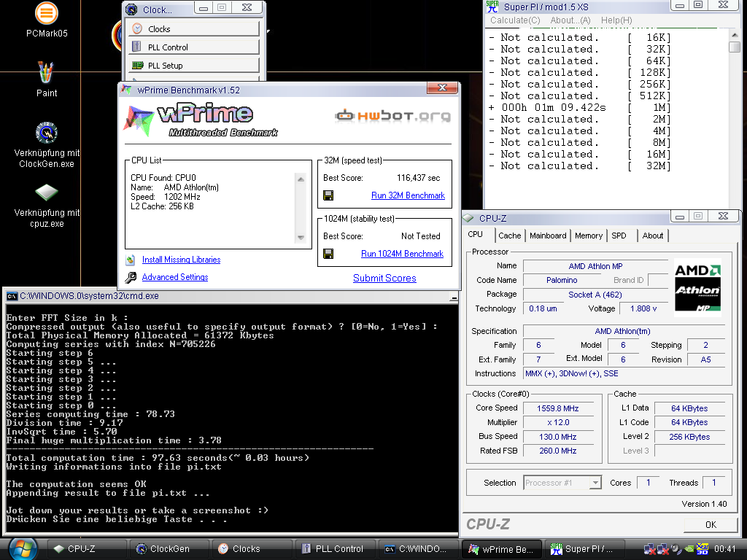Viewport: 747px width, 560px height.
Task: Switch to the Mainboard tab in CPU-Z
Action: 548,236
